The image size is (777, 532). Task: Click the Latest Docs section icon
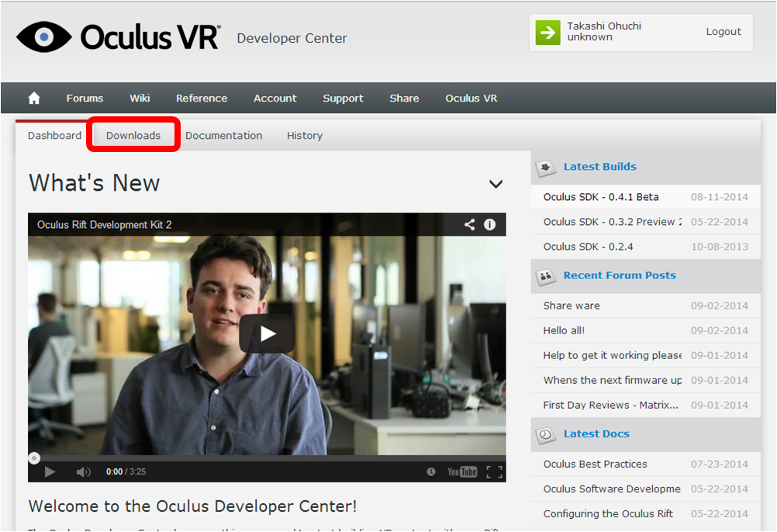coord(546,435)
